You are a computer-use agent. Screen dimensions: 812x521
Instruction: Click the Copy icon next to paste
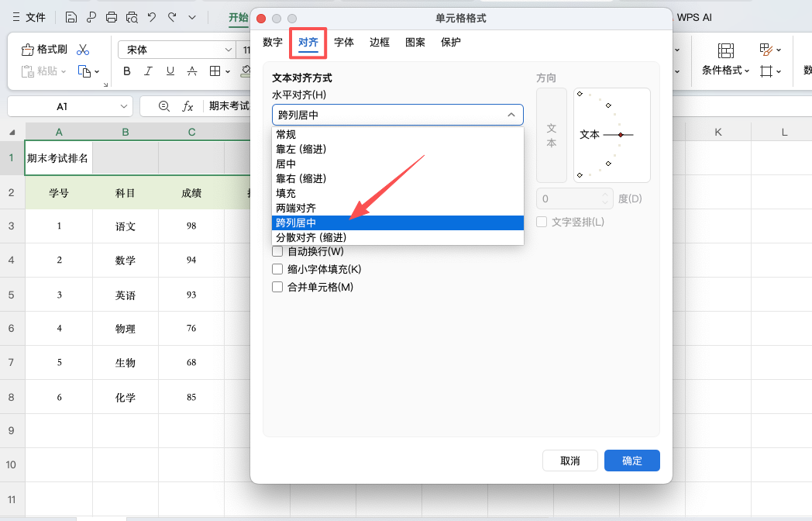[x=84, y=71]
